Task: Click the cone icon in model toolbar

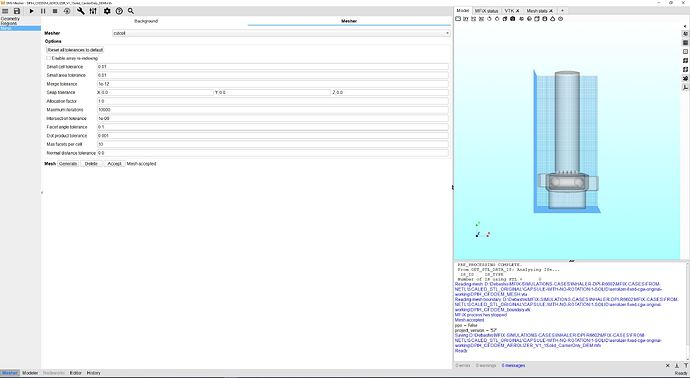Action: [x=553, y=19]
